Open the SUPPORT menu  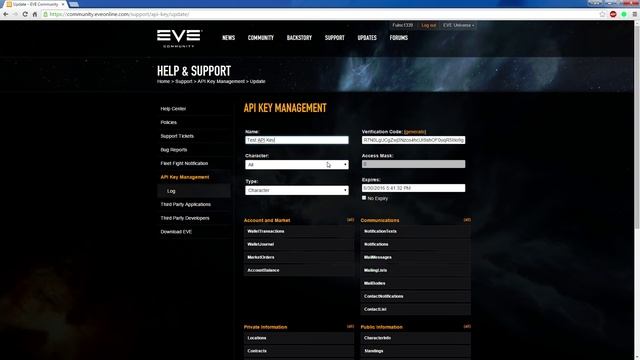pos(335,38)
